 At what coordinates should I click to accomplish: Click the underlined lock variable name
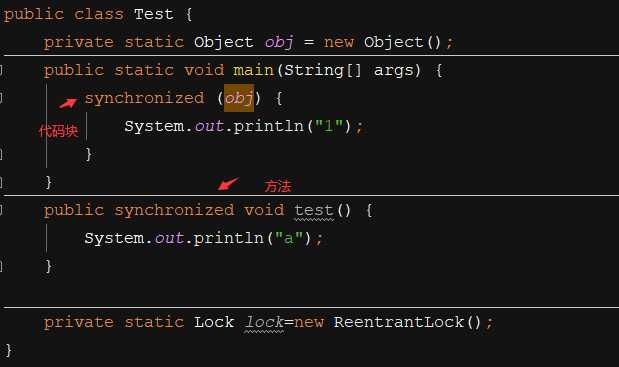(x=264, y=322)
